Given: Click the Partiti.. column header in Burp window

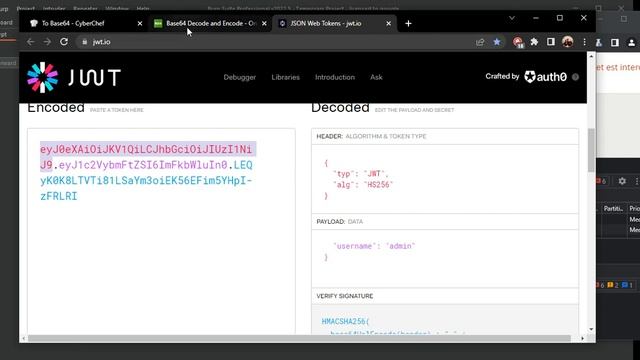Looking at the screenshot, I should [x=613, y=209].
